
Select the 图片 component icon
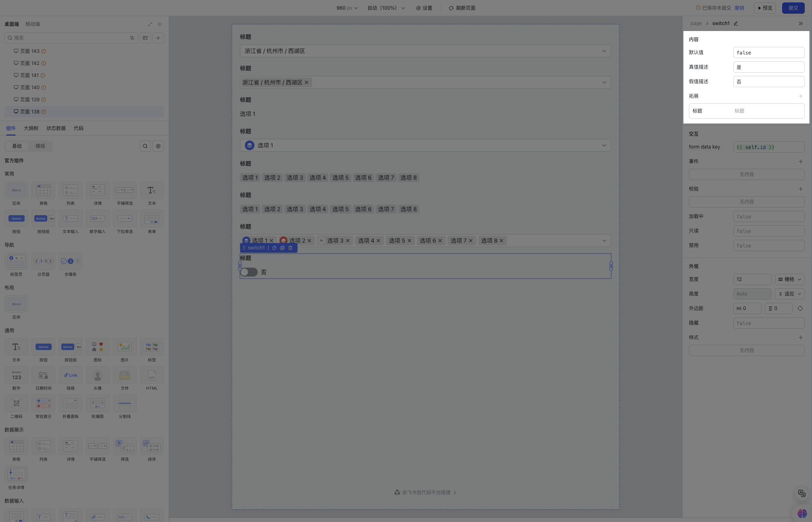(x=125, y=347)
